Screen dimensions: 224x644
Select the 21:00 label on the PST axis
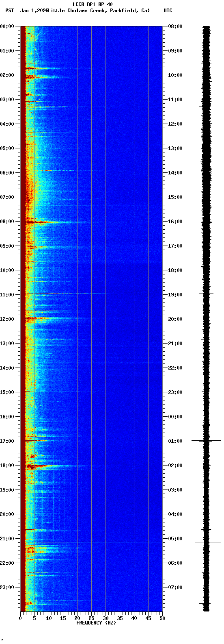point(7,539)
